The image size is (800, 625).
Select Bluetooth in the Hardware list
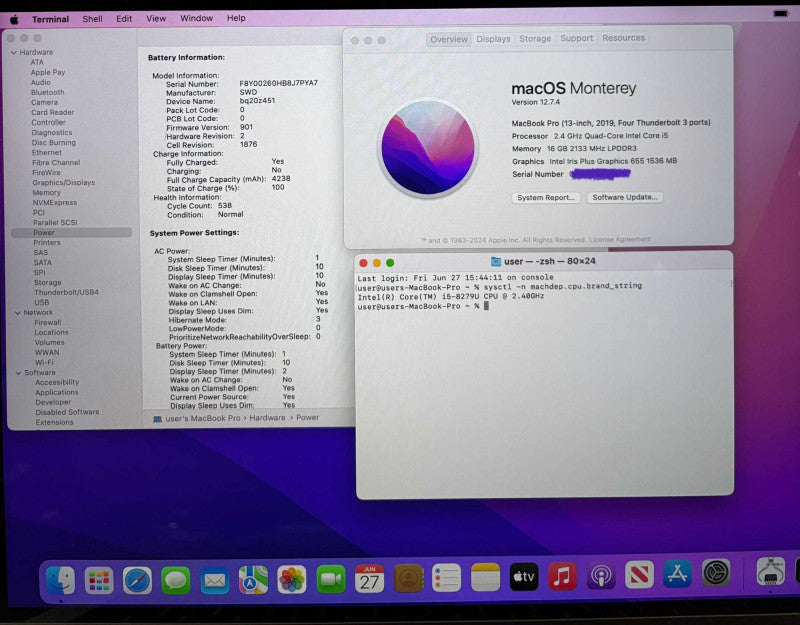[47, 93]
